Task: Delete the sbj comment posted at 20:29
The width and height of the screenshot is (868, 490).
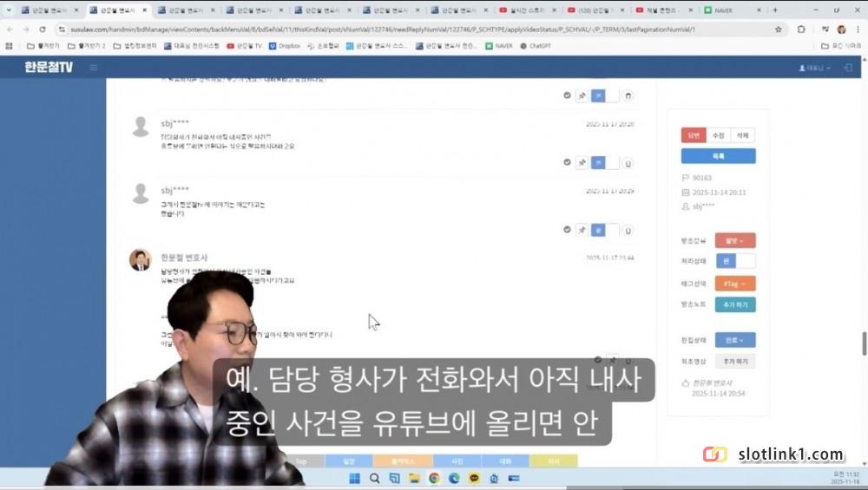Action: [628, 231]
